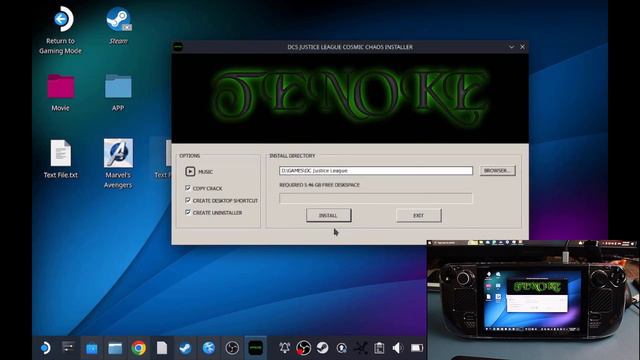Open the volume control in tray
The image size is (640, 360).
[x=398, y=348]
